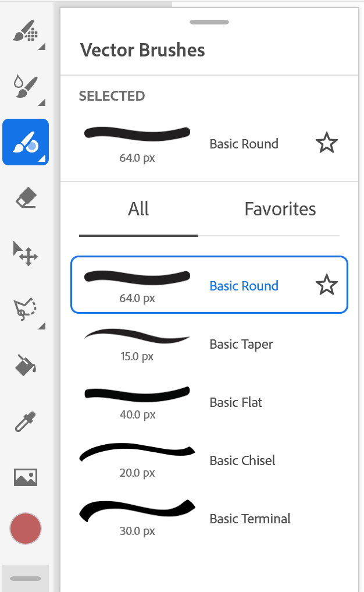Open the red color swatch

coord(26,529)
